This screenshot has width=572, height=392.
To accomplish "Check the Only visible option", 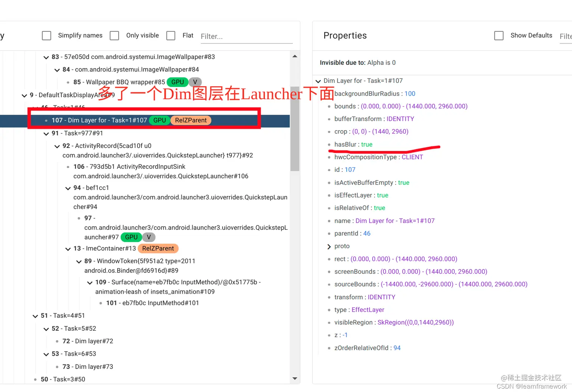I will [114, 35].
